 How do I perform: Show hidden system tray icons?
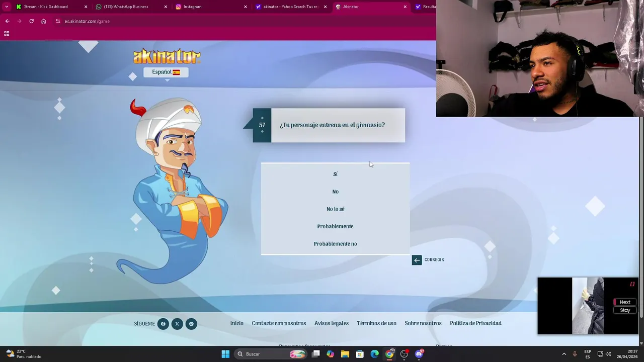tap(564, 354)
